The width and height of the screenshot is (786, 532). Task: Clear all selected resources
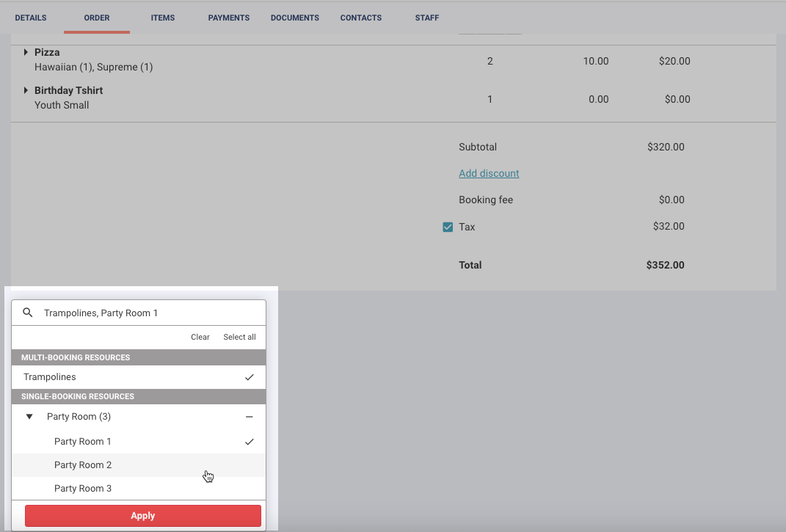point(200,337)
